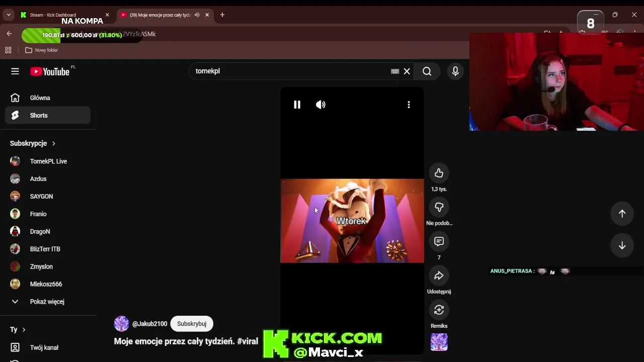Pause the playing Short
The image size is (644, 362).
(x=297, y=105)
